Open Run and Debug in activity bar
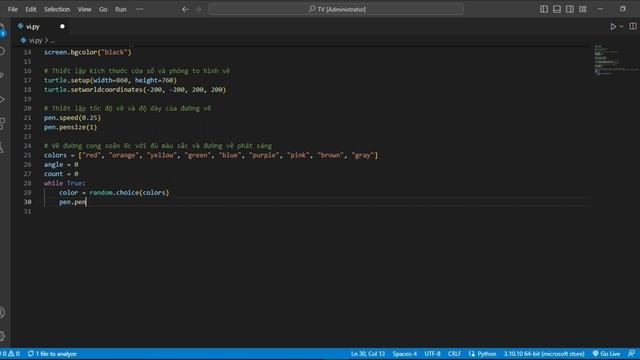Viewport: 640px width, 360px height. click(x=2, y=99)
